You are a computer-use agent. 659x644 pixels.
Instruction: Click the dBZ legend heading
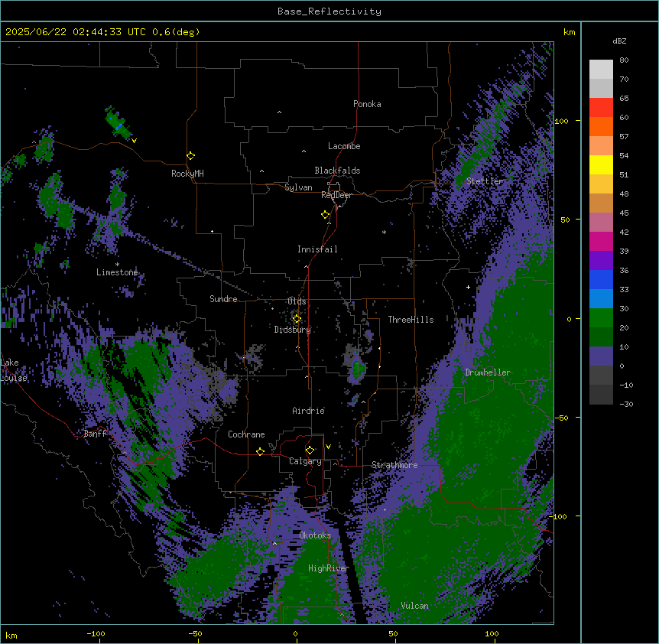click(x=619, y=41)
